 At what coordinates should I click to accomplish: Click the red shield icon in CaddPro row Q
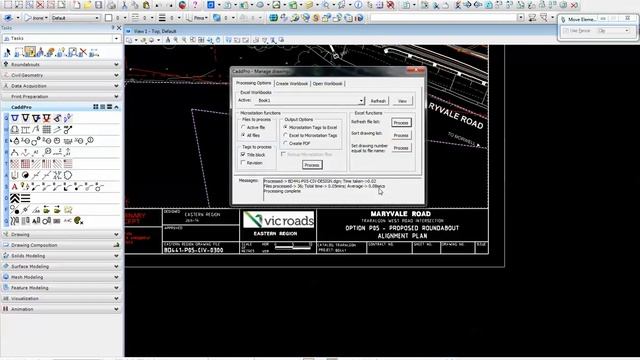pos(47,118)
